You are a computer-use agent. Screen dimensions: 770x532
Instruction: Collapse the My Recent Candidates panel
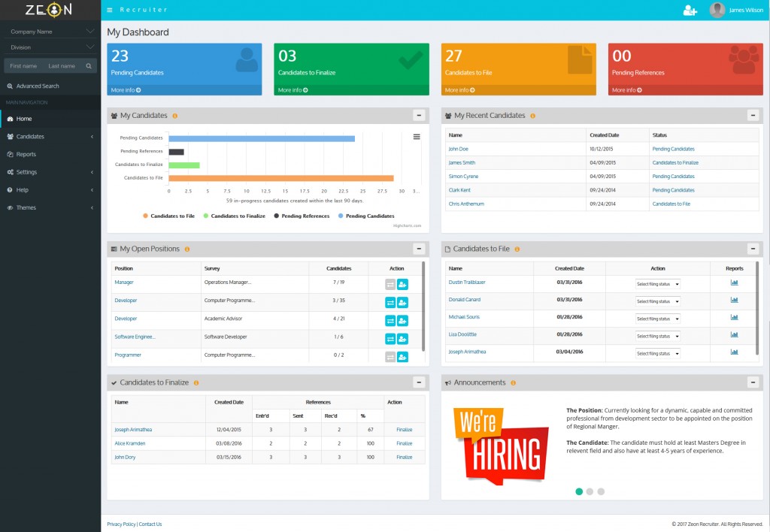[753, 115]
